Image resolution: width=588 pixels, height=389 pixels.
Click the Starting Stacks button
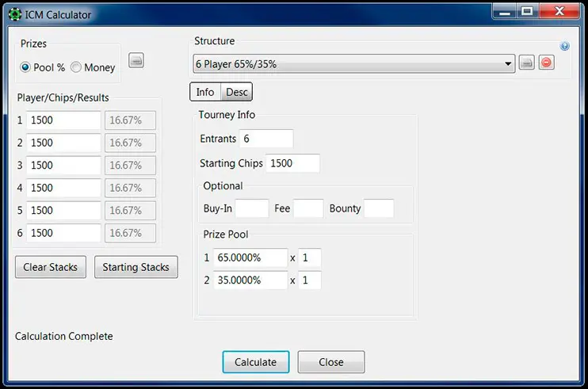[136, 267]
